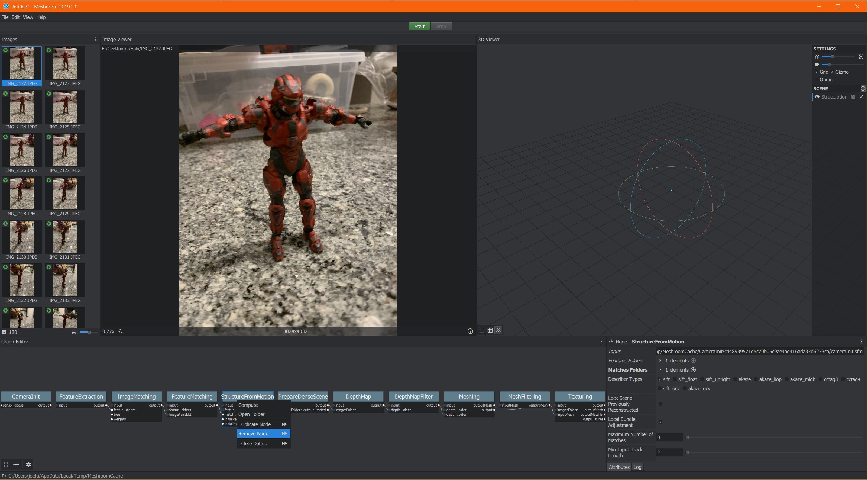Choose Compute from context menu
Screen dimensions: 868x480
(x=263, y=405)
